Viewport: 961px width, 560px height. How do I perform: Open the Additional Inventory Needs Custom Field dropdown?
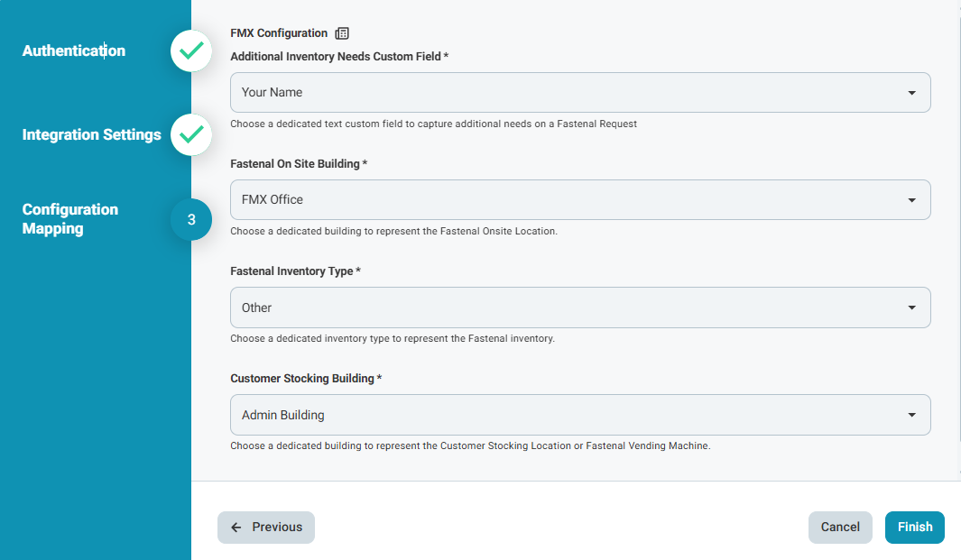580,92
